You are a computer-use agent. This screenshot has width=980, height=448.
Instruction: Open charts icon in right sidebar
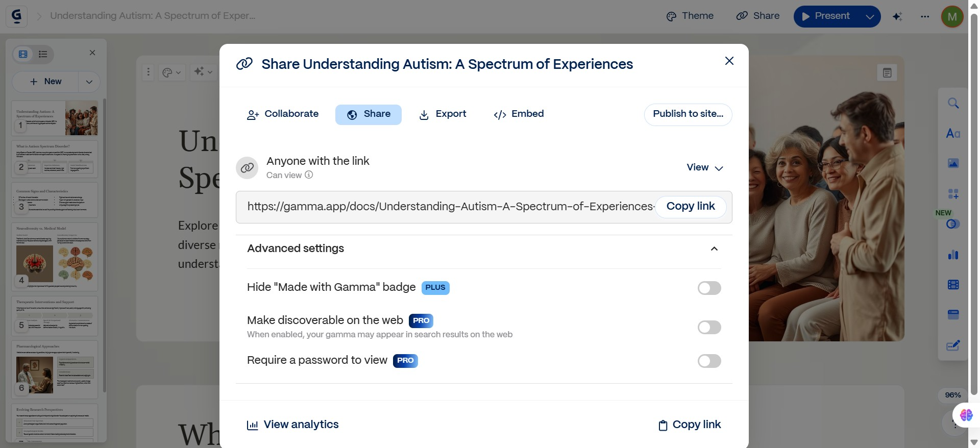point(953,255)
